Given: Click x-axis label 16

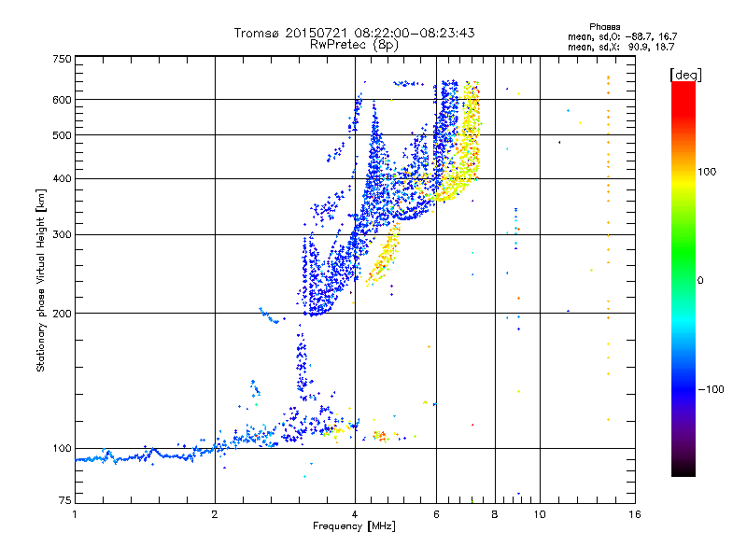Looking at the screenshot, I should [x=635, y=514].
